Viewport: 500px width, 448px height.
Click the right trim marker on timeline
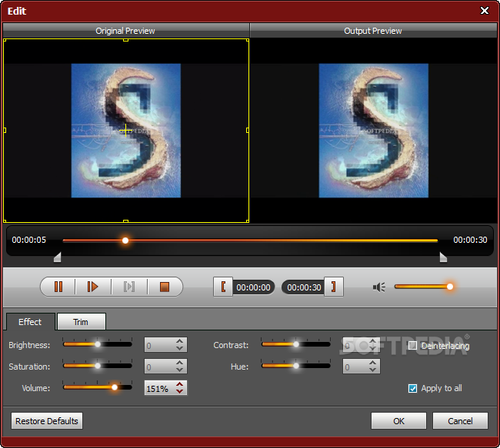coord(443,257)
